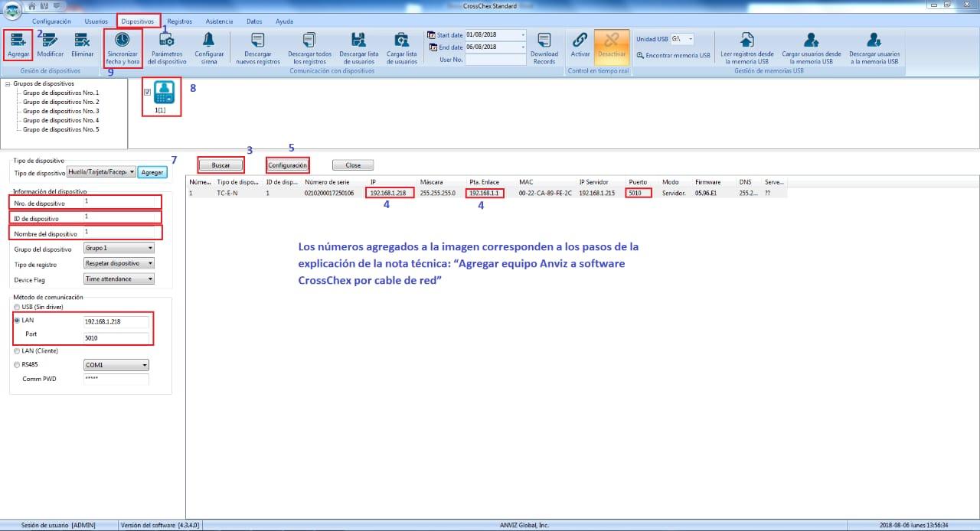Expand the Tipo de registro dropdown

click(119, 263)
